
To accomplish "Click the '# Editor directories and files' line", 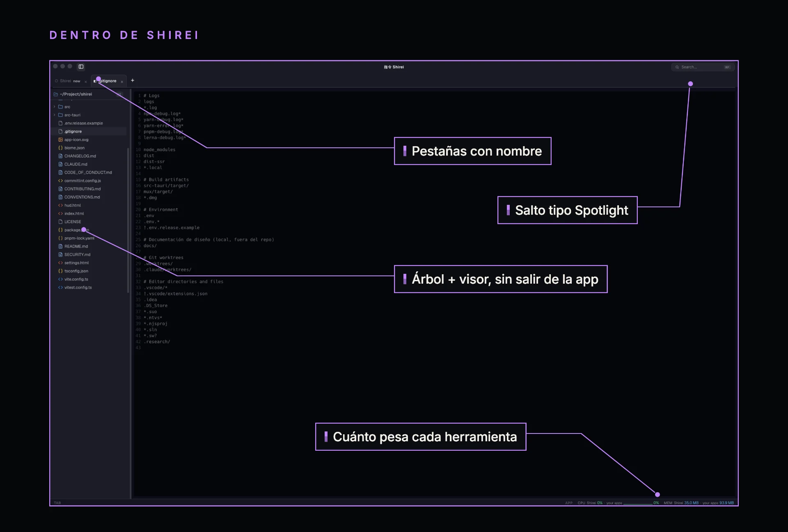I will pos(183,282).
